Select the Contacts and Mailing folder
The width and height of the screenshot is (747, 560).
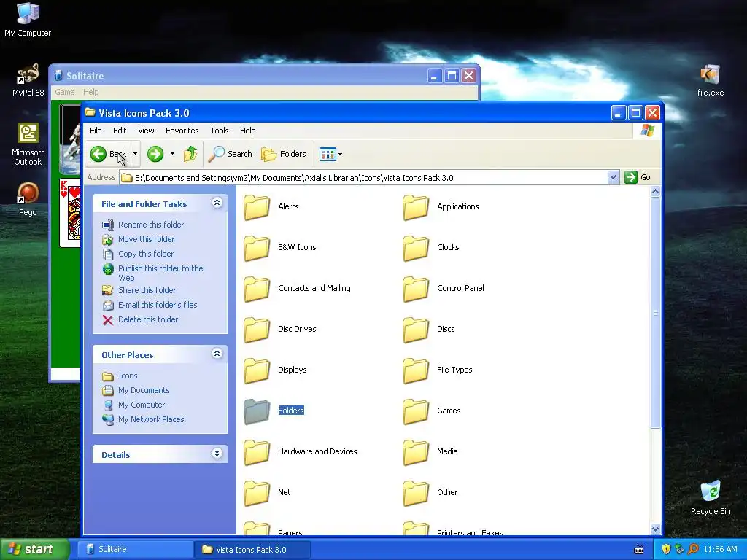coord(258,289)
